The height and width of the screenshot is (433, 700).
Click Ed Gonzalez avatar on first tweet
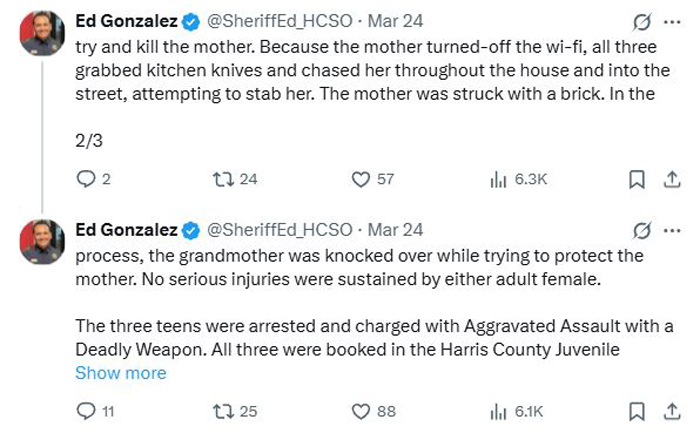pos(42,33)
